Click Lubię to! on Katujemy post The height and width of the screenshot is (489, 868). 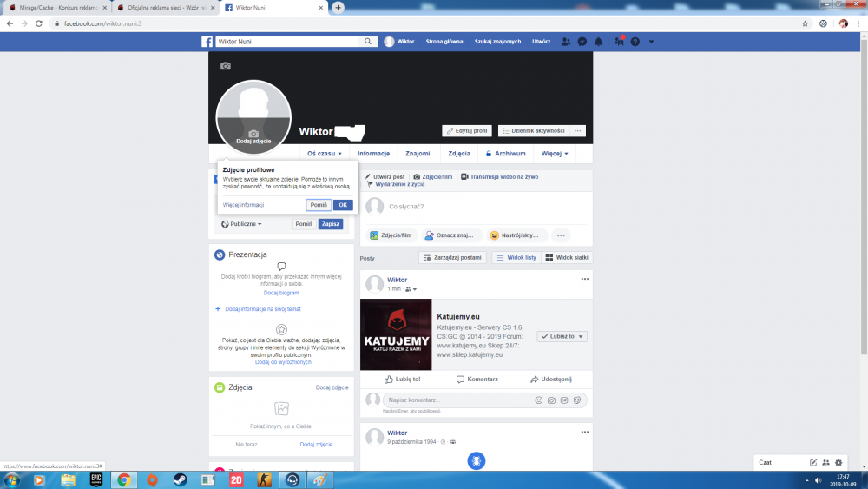[403, 380]
